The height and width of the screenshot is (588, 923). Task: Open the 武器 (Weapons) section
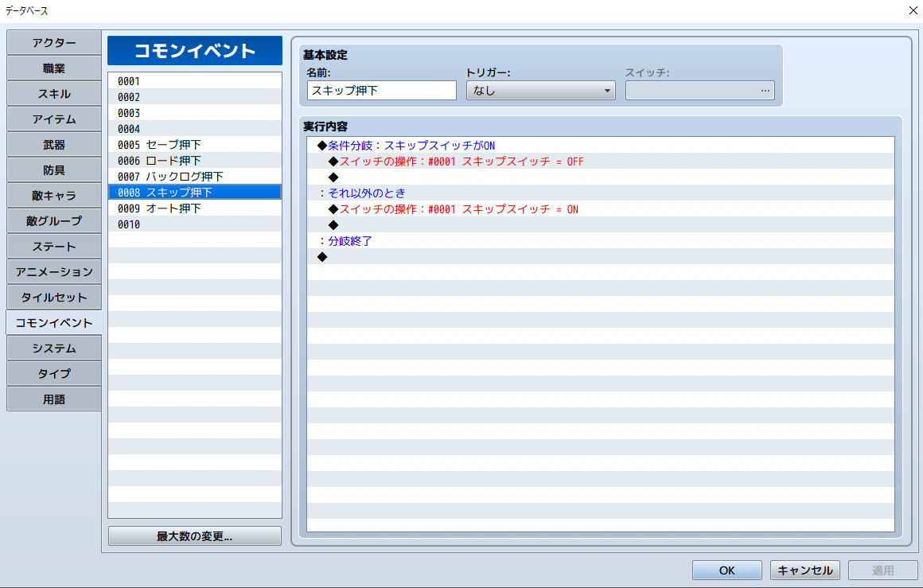point(53,144)
